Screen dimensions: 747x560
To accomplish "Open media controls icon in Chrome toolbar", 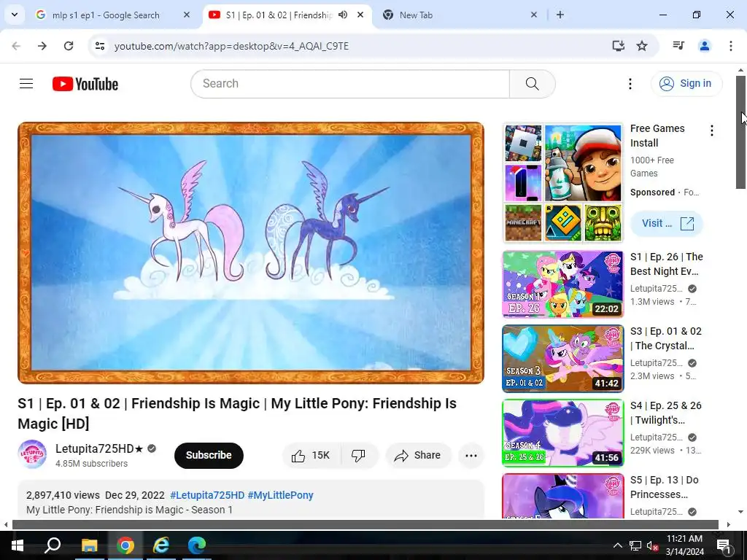I will tap(678, 46).
